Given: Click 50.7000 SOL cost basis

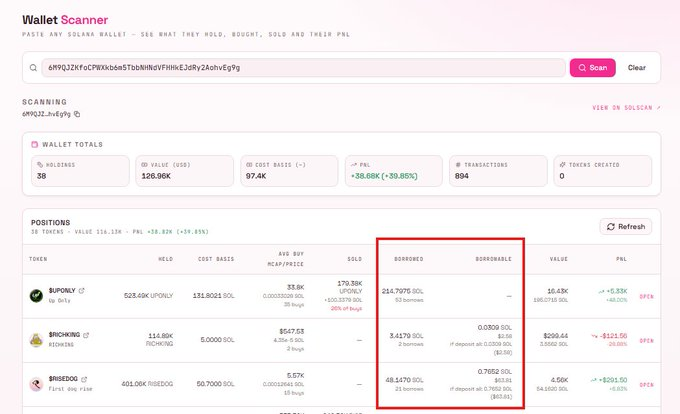Looking at the screenshot, I should [216, 384].
